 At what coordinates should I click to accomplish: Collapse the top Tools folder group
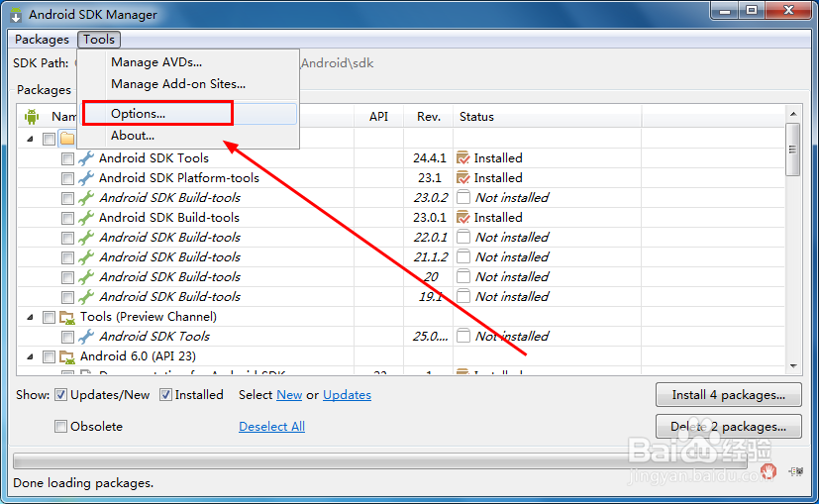click(x=31, y=139)
